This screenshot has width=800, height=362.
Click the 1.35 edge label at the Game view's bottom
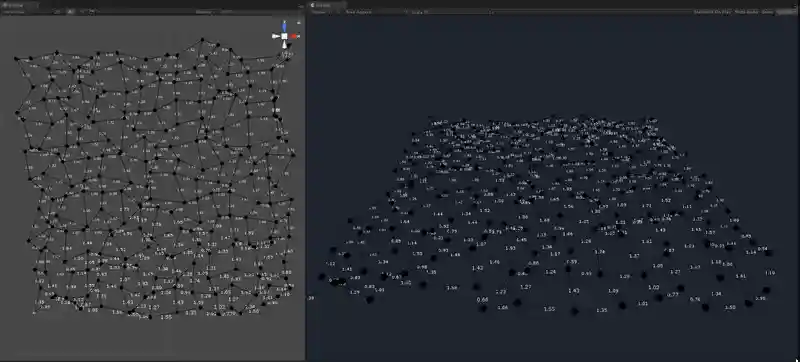(602, 309)
